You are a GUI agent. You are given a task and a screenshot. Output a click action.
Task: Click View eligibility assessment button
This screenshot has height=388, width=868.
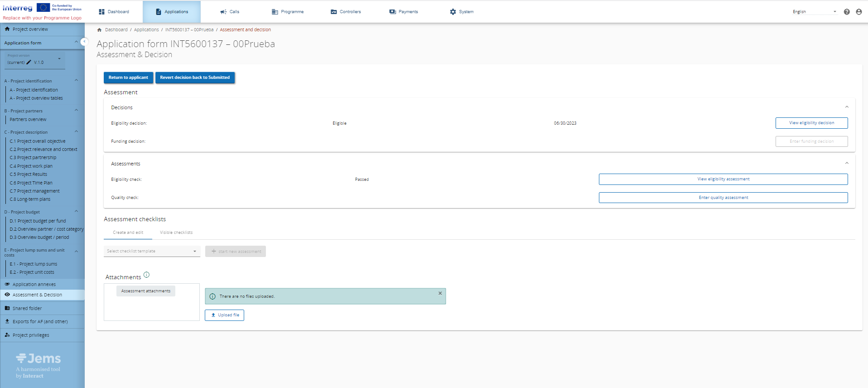pyautogui.click(x=723, y=179)
